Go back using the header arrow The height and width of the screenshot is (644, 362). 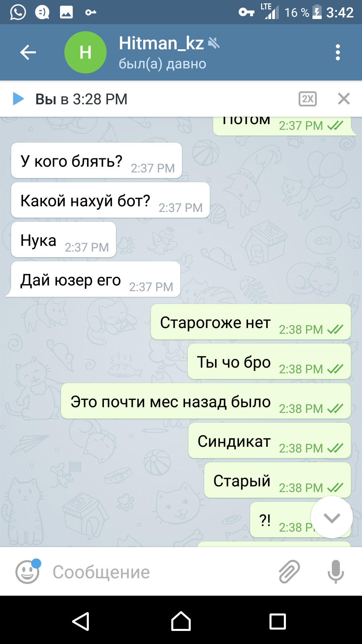pos(28,52)
